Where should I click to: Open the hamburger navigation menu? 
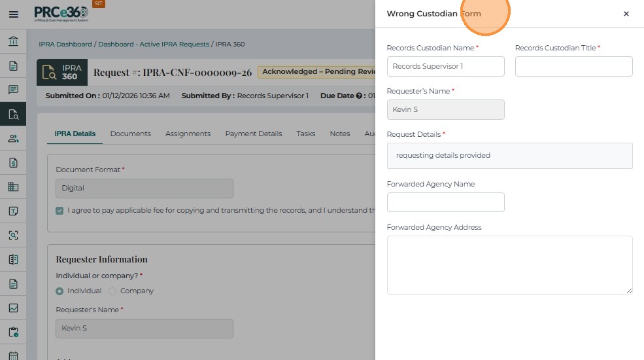tap(13, 14)
